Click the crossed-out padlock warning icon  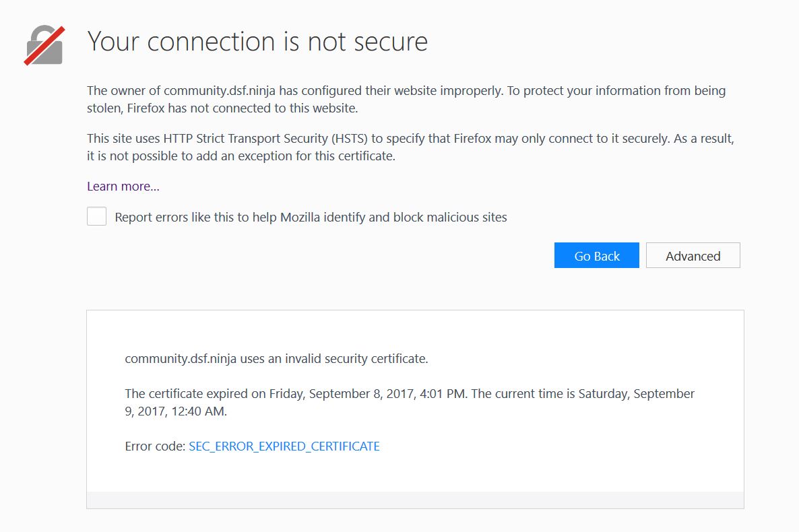44,45
